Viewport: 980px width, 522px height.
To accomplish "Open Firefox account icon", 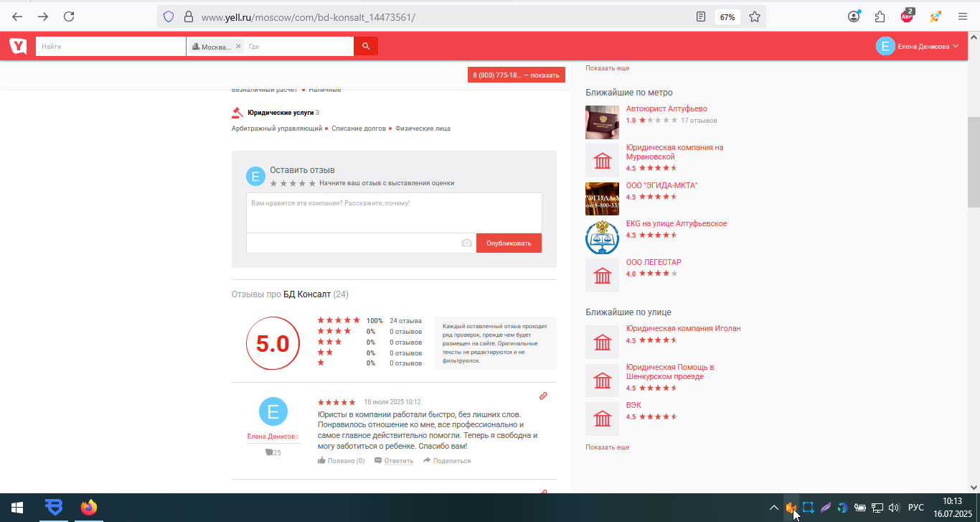I will [x=854, y=17].
